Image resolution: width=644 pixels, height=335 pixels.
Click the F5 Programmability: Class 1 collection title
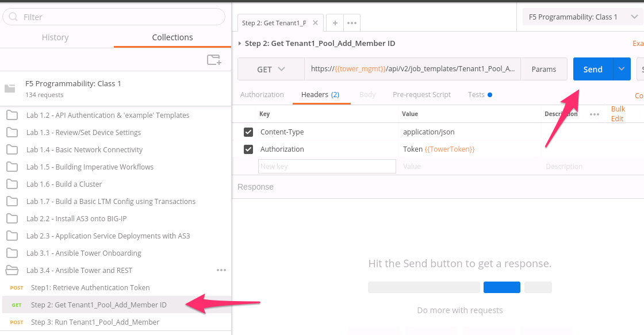click(x=73, y=83)
